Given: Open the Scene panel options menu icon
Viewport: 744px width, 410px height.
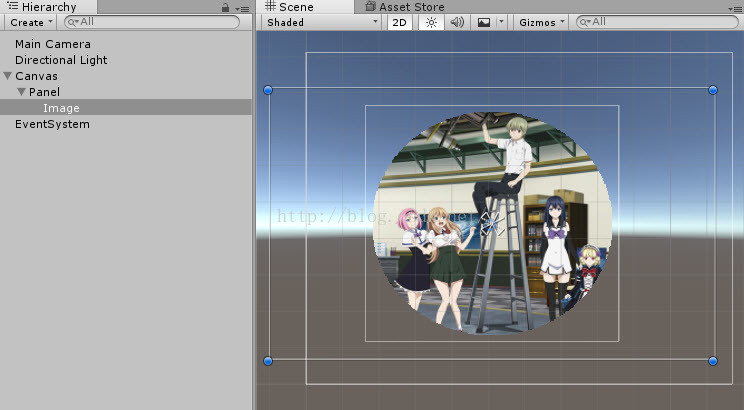Looking at the screenshot, I should pyautogui.click(x=736, y=9).
